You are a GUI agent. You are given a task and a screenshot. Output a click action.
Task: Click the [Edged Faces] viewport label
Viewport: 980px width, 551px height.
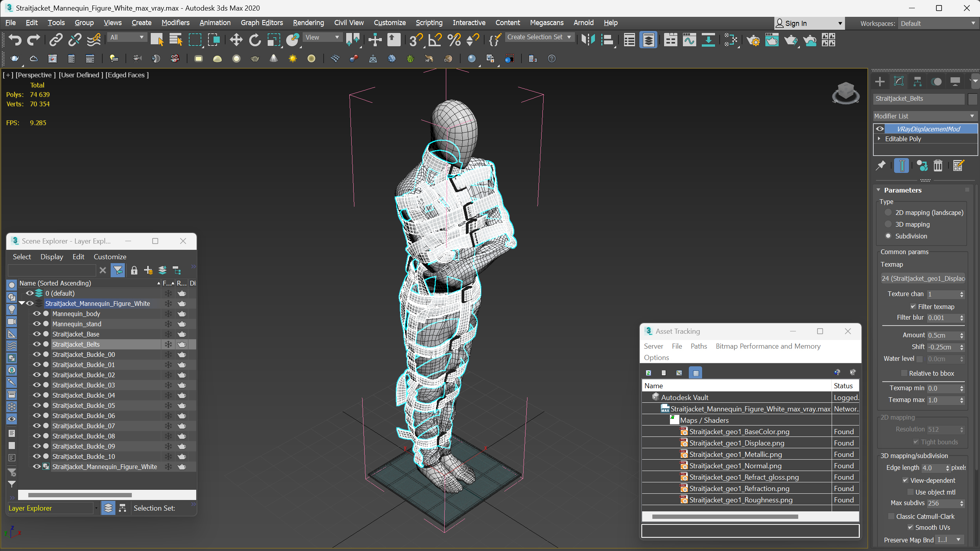pos(127,75)
